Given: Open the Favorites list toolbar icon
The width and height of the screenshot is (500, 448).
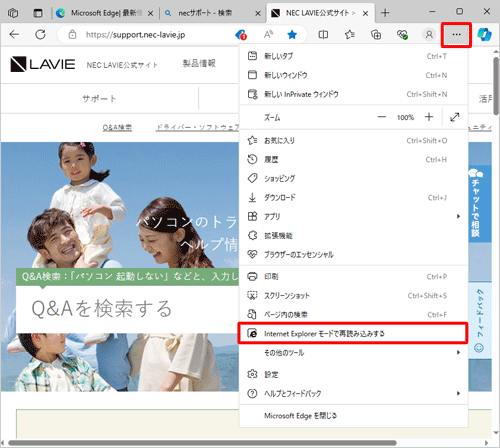Looking at the screenshot, I should tap(350, 34).
